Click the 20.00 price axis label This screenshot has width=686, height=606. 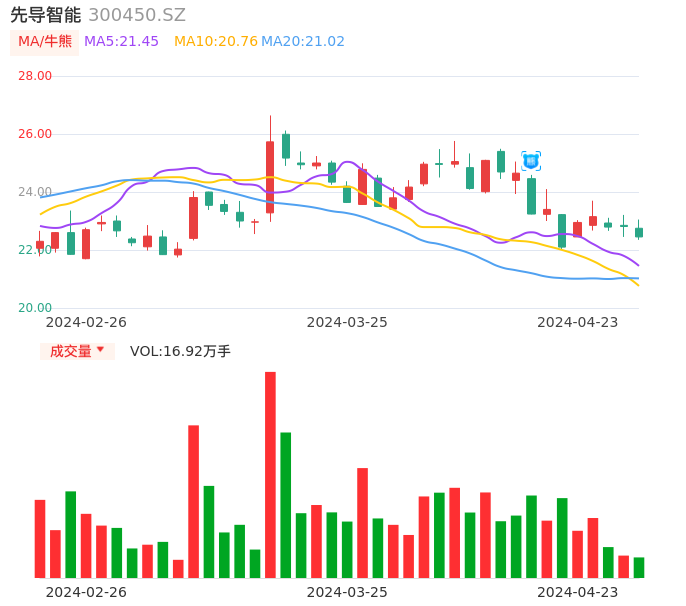[x=35, y=308]
